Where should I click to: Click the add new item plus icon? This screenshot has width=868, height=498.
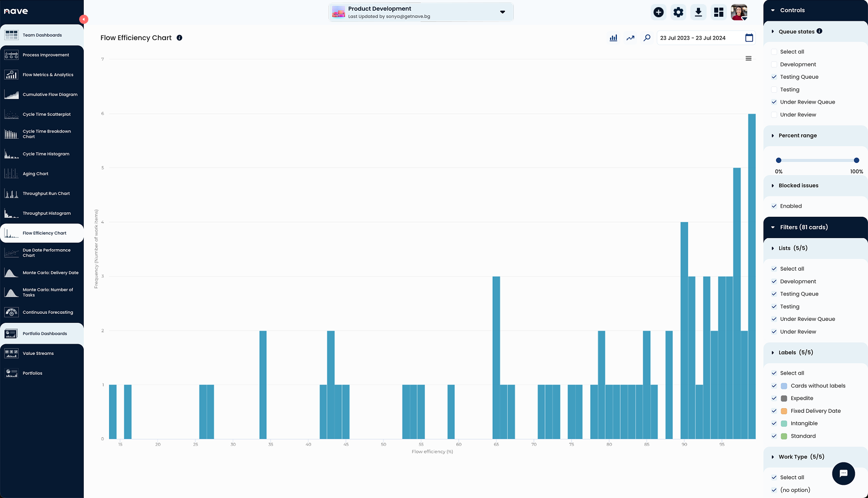click(x=658, y=12)
